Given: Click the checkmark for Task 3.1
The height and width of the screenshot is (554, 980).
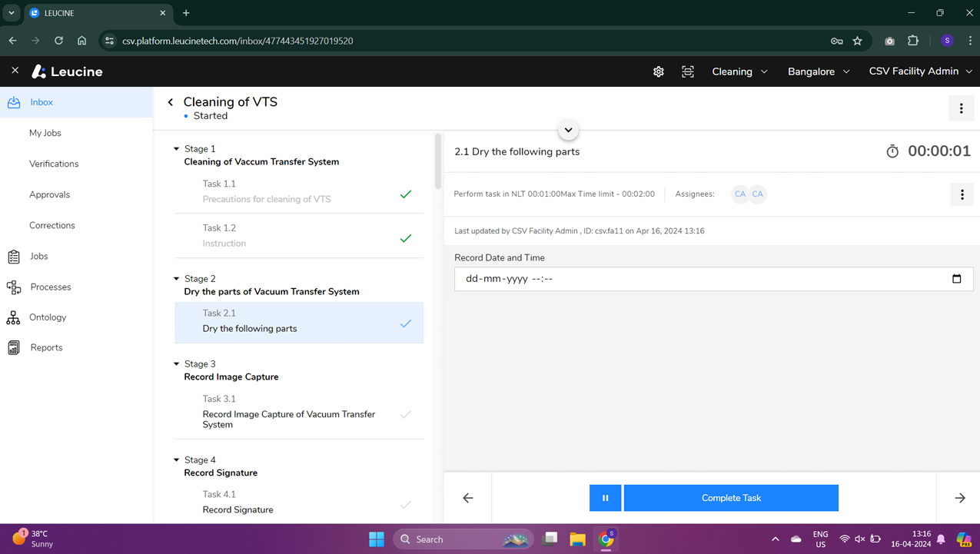Looking at the screenshot, I should 406,415.
